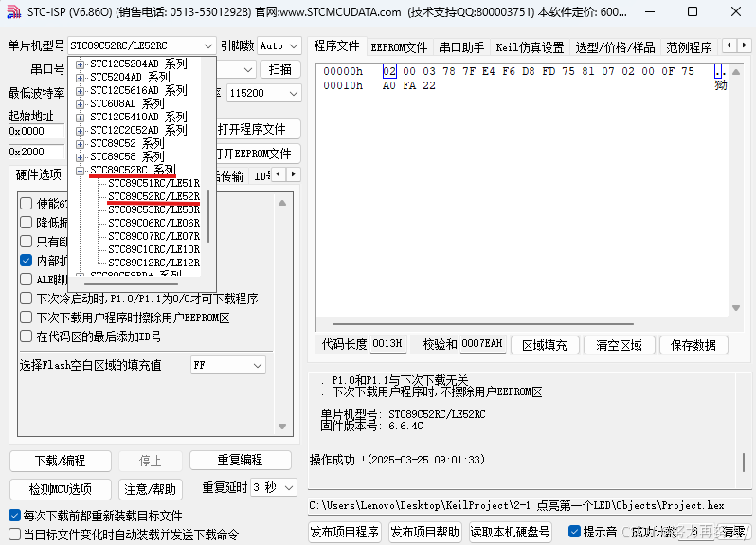This screenshot has width=756, height=545.
Task: Toggle first hardware option checkbox 使能6T
Action: [26, 204]
